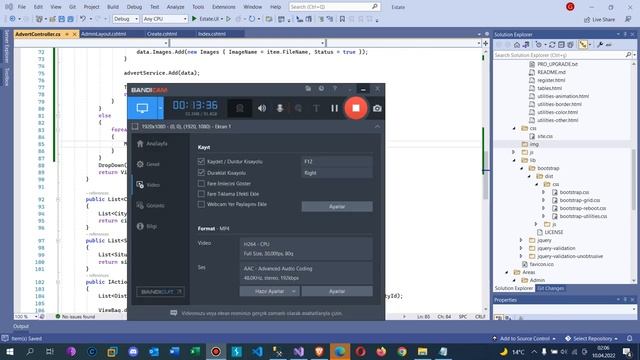This screenshot has width=640, height=360.
Task: Collapse lib folder in Solution Explorer
Action: (x=514, y=160)
